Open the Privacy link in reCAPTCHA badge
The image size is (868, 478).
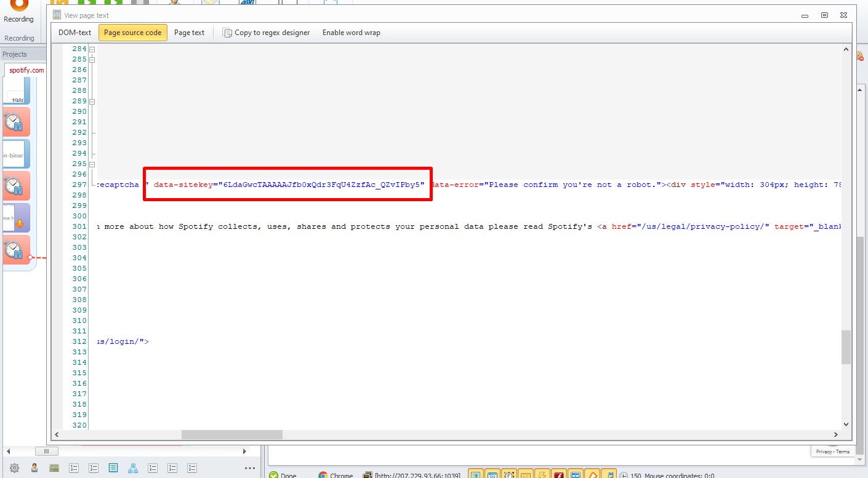tap(824, 452)
